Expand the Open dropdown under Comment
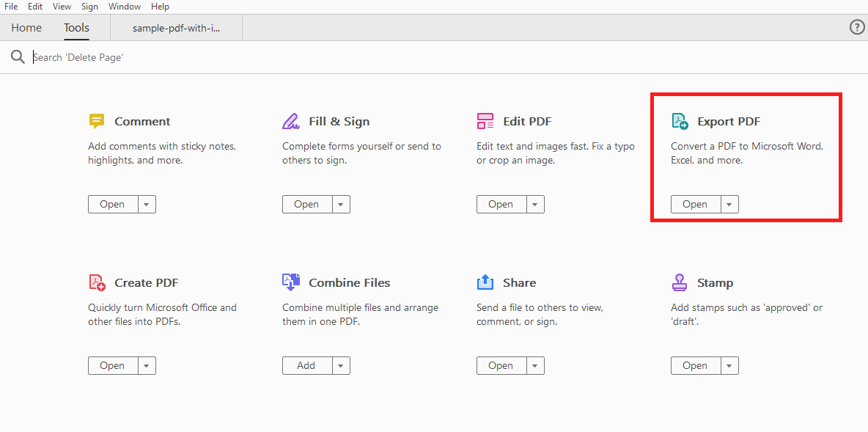Image resolution: width=868 pixels, height=432 pixels. coord(147,204)
